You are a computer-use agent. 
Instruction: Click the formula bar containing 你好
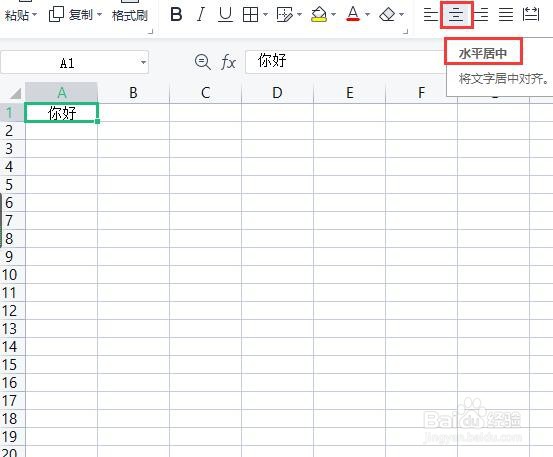pos(345,62)
